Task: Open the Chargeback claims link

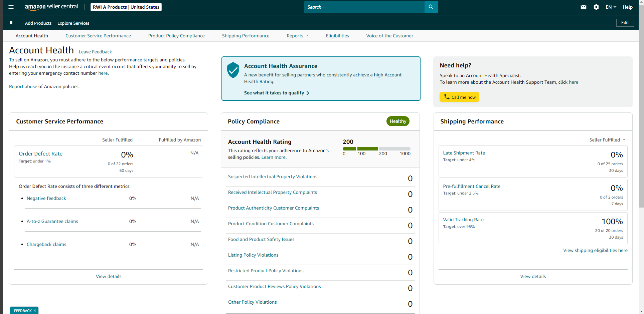Action: (x=46, y=244)
